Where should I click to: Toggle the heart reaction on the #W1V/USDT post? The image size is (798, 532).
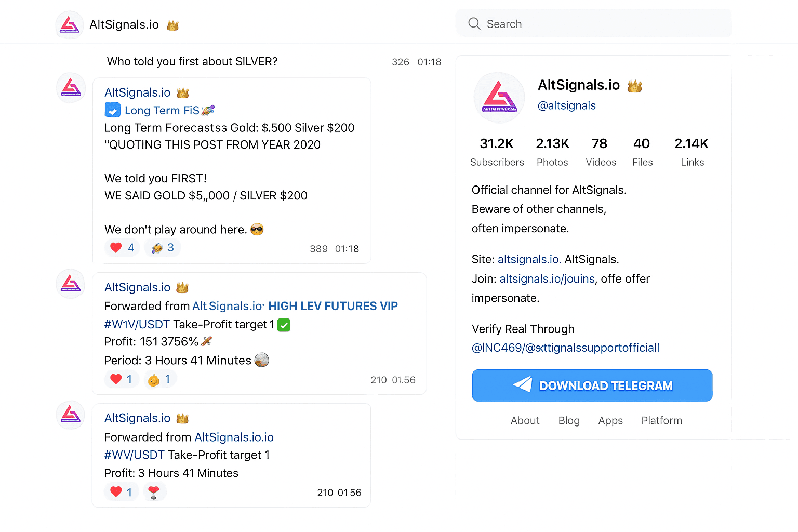click(122, 379)
